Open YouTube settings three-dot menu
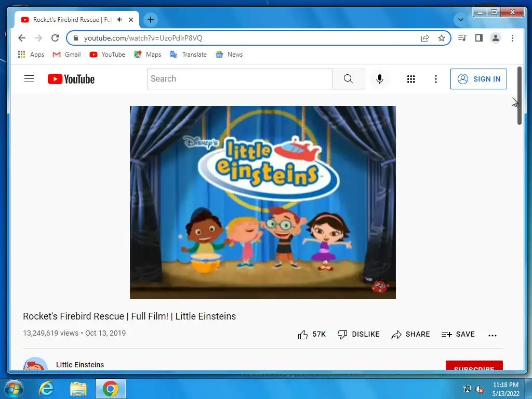This screenshot has width=532, height=399. click(x=436, y=79)
